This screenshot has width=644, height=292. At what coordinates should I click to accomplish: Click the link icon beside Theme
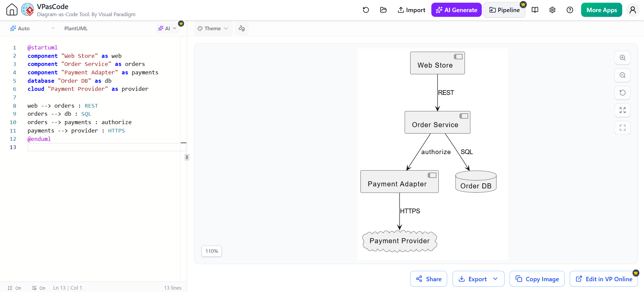coord(242,28)
